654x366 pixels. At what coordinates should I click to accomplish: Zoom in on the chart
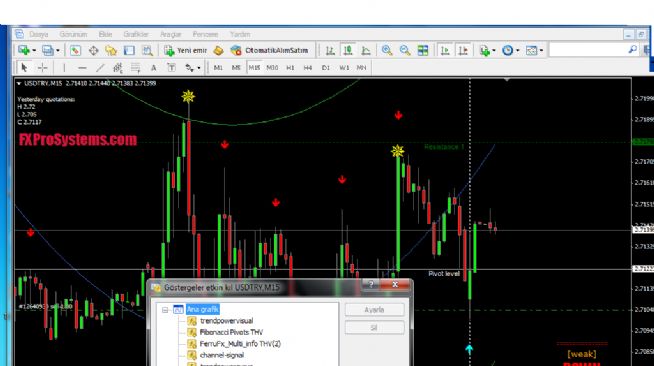click(x=387, y=50)
